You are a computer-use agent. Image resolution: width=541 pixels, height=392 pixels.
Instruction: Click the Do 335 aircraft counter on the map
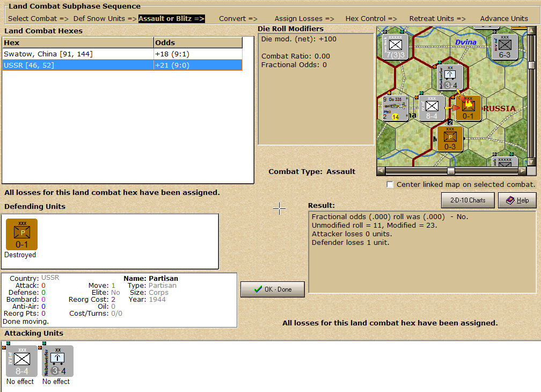point(395,108)
